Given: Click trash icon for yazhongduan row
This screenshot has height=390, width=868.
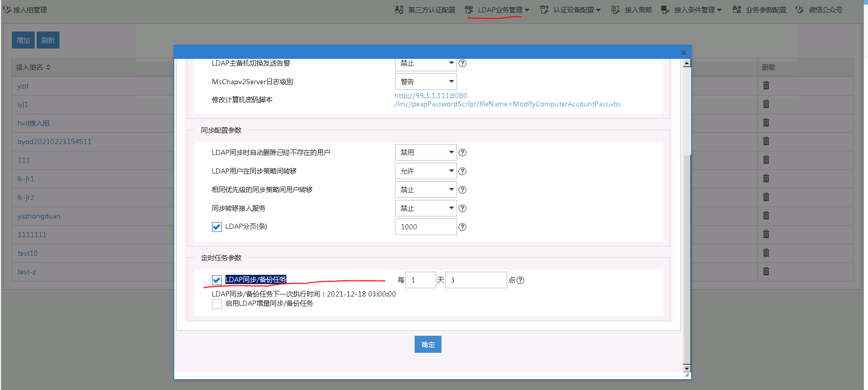Looking at the screenshot, I should coord(766,216).
